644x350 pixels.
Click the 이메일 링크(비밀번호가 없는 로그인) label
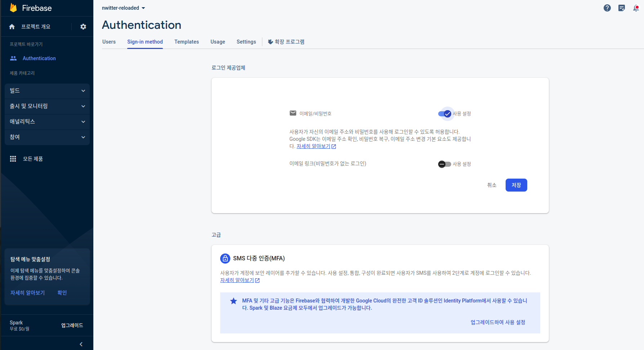tap(328, 163)
